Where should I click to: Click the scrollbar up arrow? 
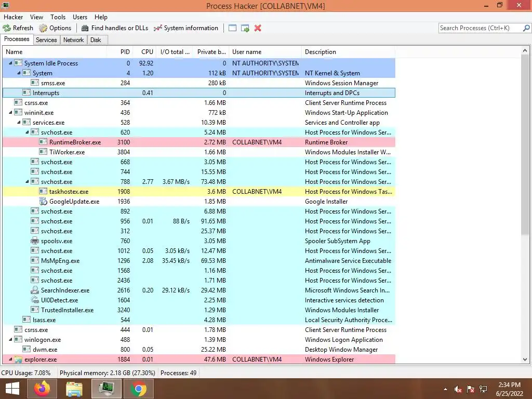[525, 51]
